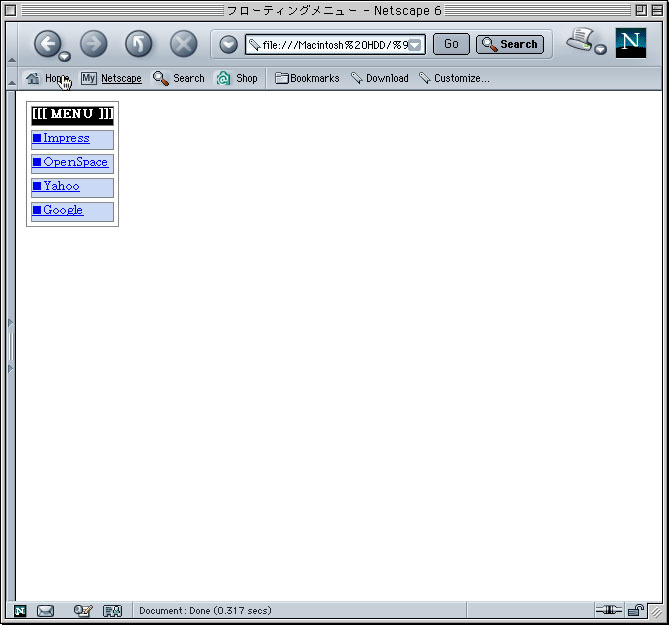Go back with the Back arrow button
The image size is (669, 625).
47,44
